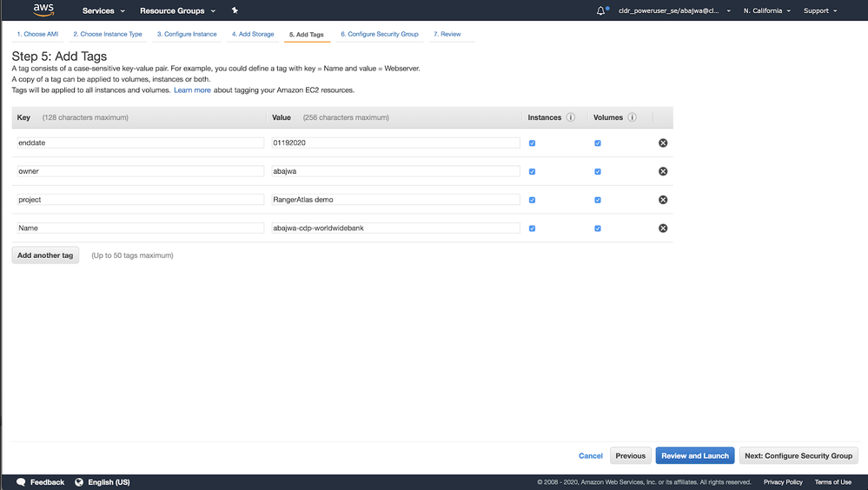Show info for Volumes column
Viewport: 868px width, 490px height.
(x=633, y=117)
